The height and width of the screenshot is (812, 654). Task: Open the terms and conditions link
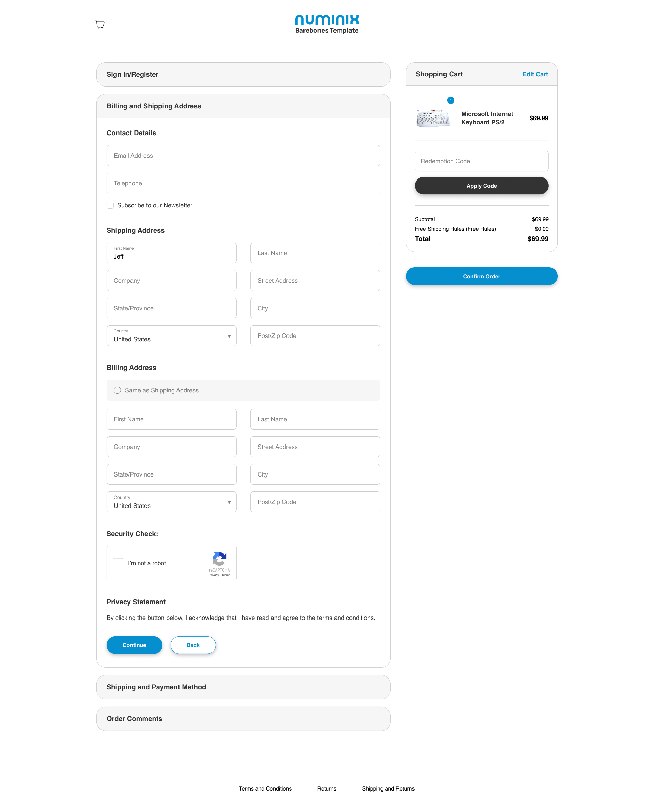pyautogui.click(x=345, y=618)
